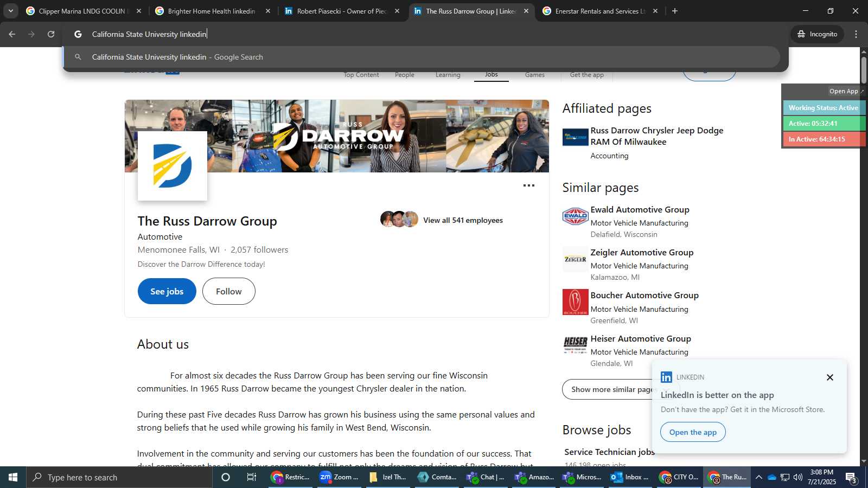Click the Russ Darrow Group logo
868x488 pixels.
(173, 166)
